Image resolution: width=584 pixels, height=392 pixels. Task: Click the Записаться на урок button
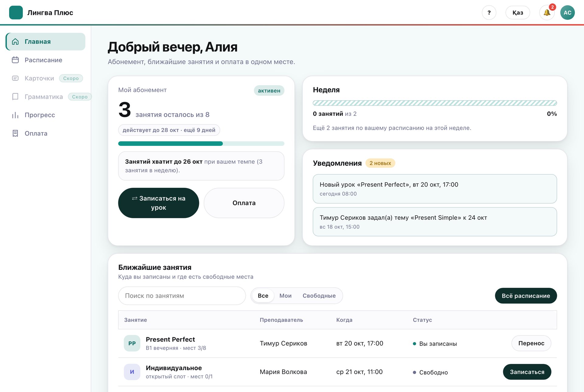[x=158, y=203]
